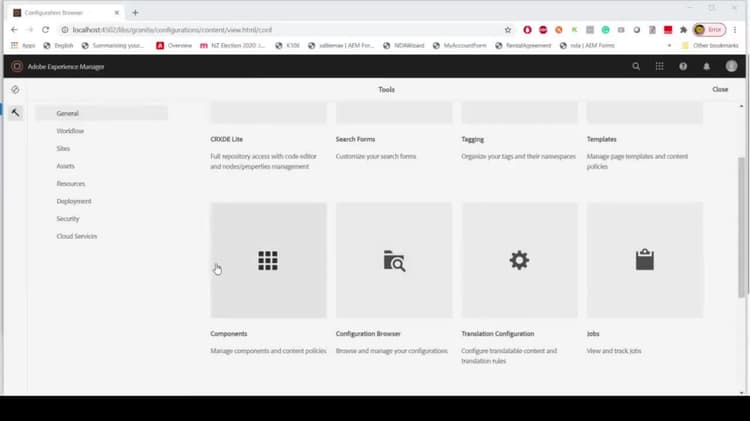Viewport: 750px width, 421px height.
Task: Open the AEM solutions grid switcher
Action: 660,66
